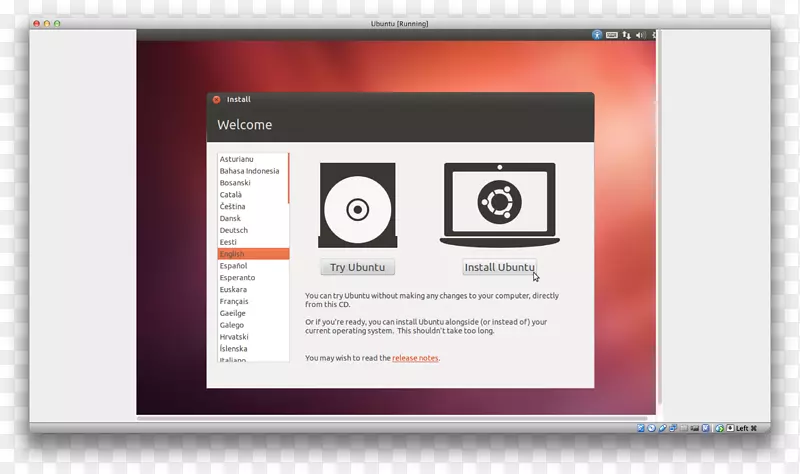Select Hrvatski in the language list
Image resolution: width=800 pixels, height=474 pixels.
click(253, 337)
